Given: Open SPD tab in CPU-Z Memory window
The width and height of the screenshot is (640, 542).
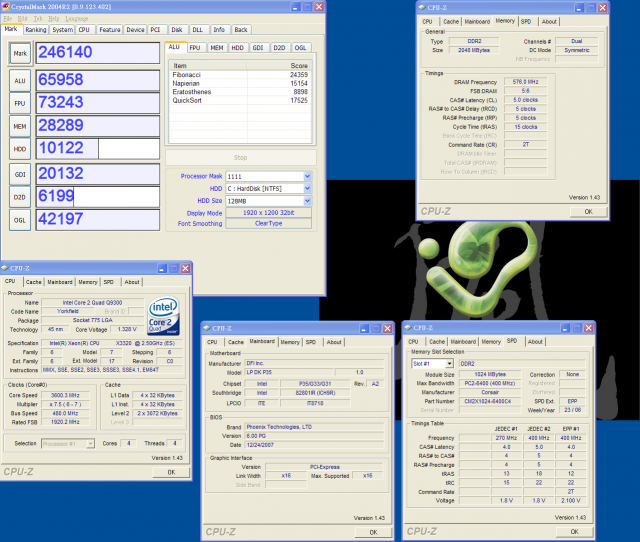Looking at the screenshot, I should coord(526,22).
